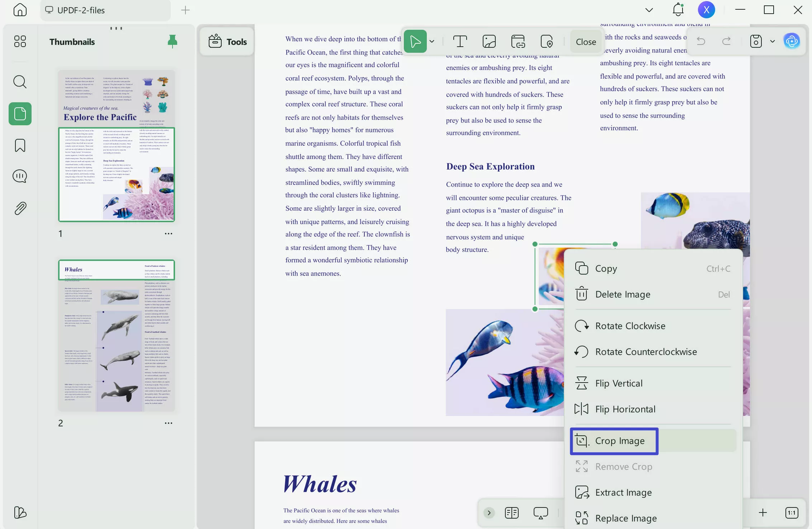Image resolution: width=812 pixels, height=529 pixels.
Task: Click the link tool icon in toolbar
Action: [518, 42]
